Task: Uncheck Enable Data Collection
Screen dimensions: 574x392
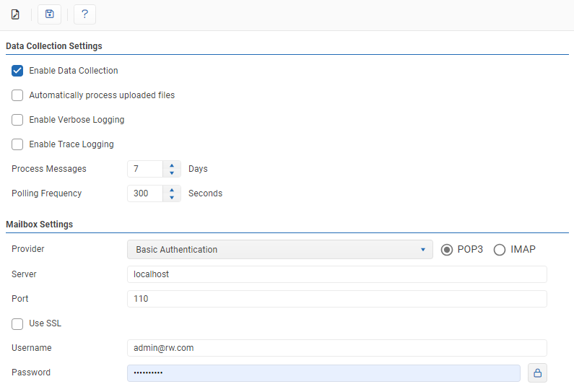Action: 17,71
